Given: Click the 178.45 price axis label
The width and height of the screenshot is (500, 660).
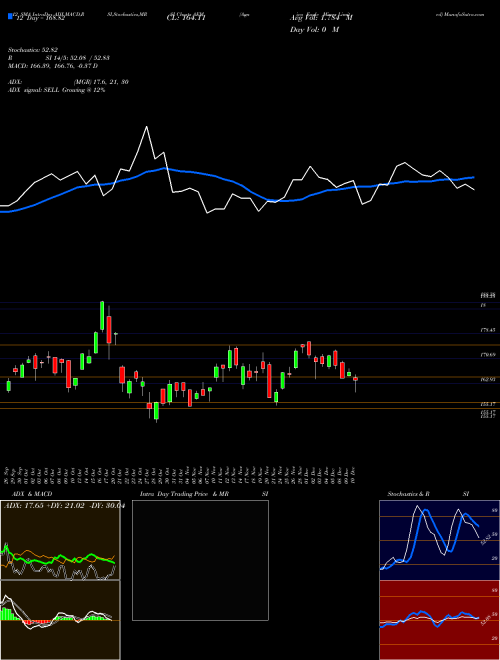Looking at the screenshot, I should (488, 330).
